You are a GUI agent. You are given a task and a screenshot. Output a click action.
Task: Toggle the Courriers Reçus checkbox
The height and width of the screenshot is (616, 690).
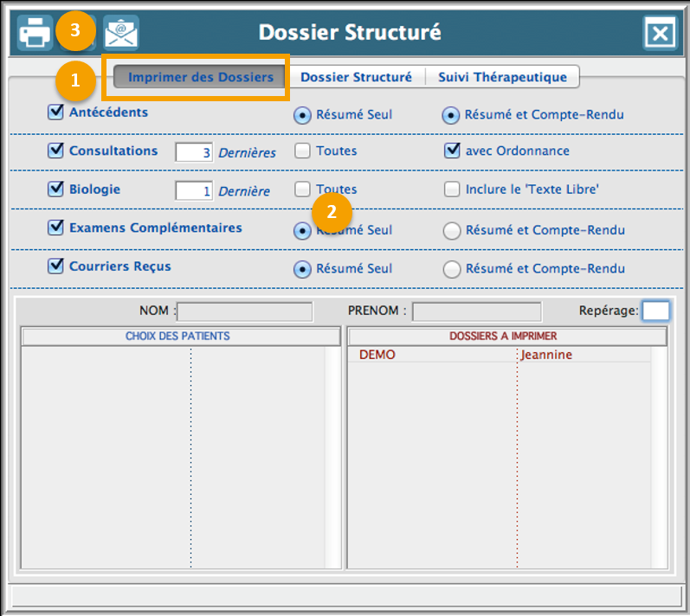tap(56, 266)
